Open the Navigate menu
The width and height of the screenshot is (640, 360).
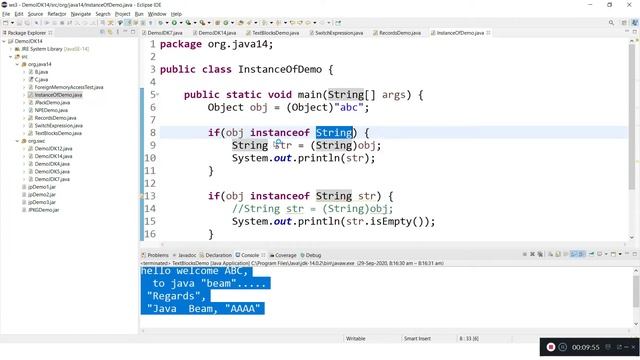81,14
